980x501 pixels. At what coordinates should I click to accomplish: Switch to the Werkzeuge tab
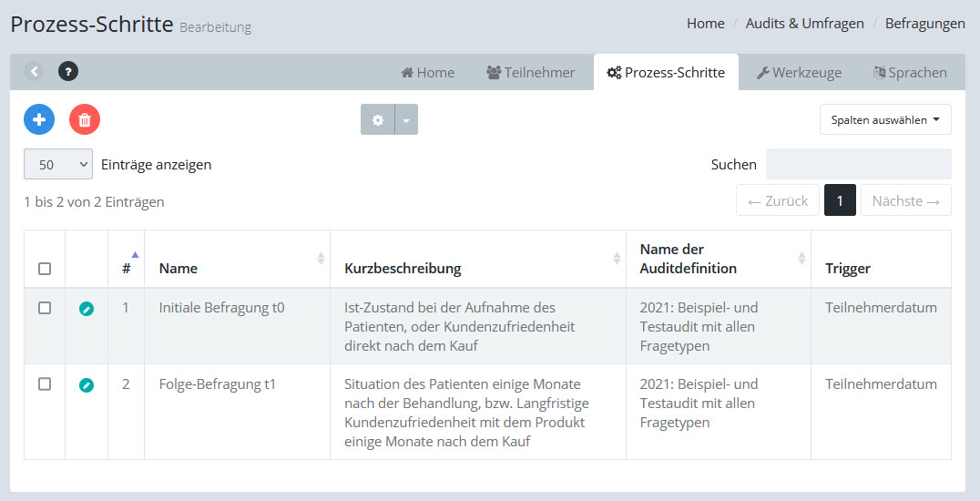799,72
